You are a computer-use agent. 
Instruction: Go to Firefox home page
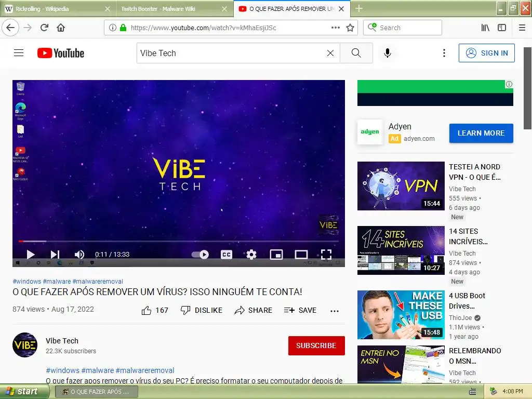pyautogui.click(x=61, y=28)
